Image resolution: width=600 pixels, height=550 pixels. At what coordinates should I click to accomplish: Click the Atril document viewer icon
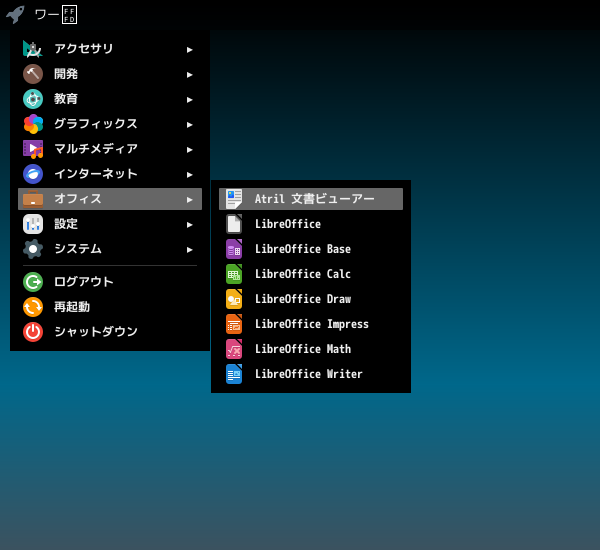tap(234, 199)
